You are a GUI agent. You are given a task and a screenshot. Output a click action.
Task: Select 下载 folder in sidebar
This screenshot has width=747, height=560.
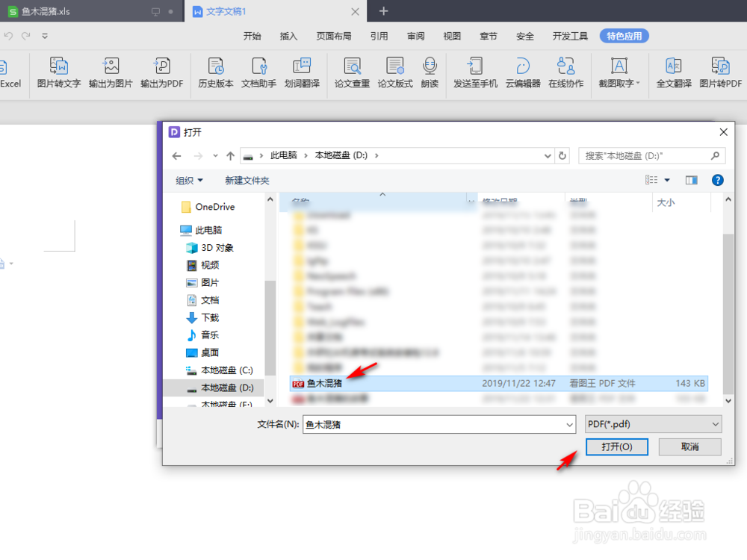tap(202, 317)
